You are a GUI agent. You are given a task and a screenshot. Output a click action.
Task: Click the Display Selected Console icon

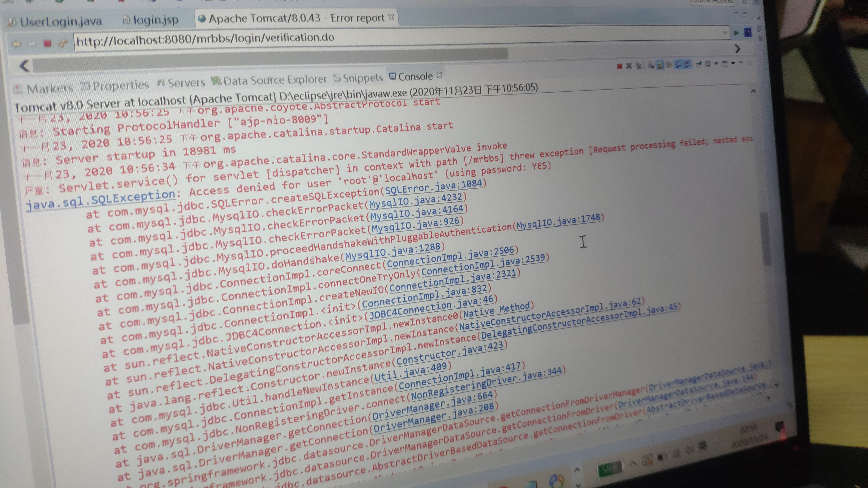(708, 64)
